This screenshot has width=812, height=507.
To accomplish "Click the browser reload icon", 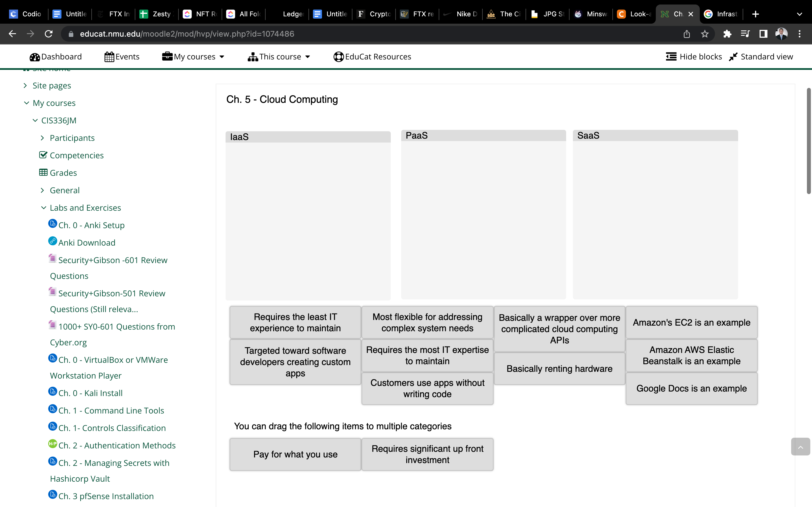I will click(x=48, y=34).
